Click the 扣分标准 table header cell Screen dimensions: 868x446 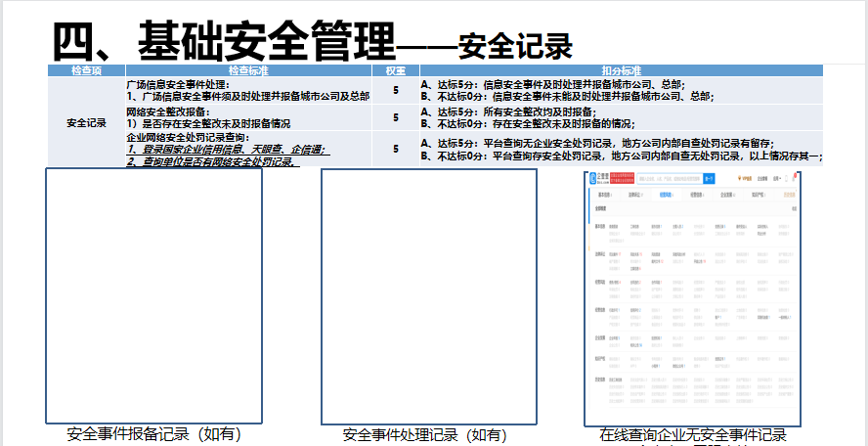pyautogui.click(x=621, y=70)
